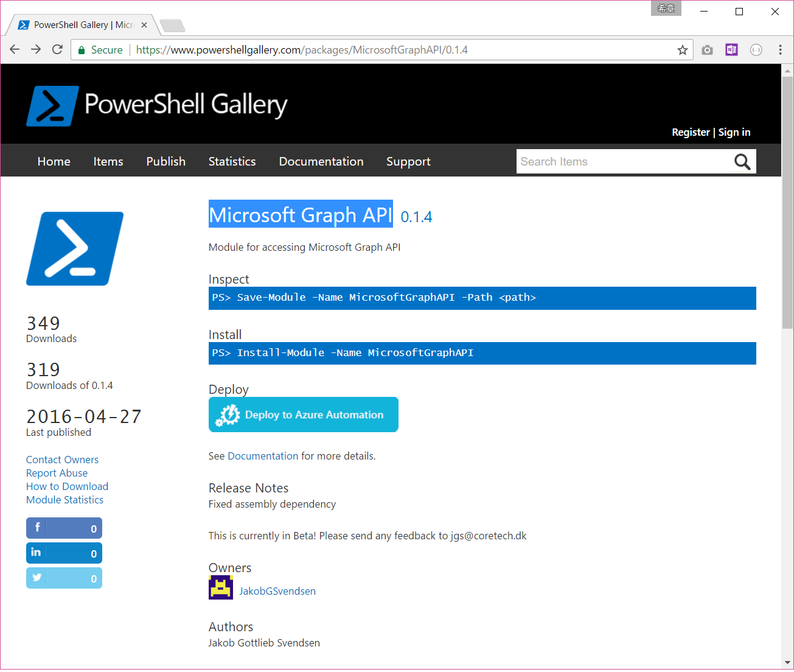Open the Documentation navigation item
The width and height of the screenshot is (794, 672).
click(321, 161)
